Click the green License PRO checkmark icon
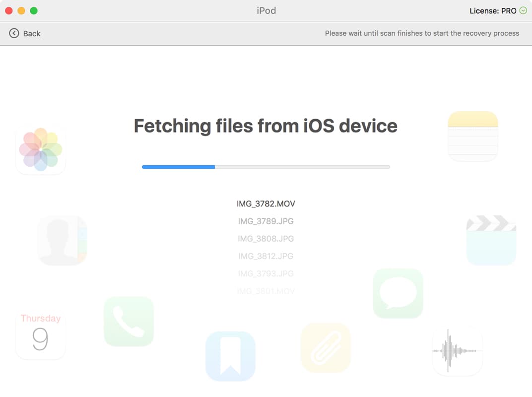532x397 pixels. coord(523,10)
